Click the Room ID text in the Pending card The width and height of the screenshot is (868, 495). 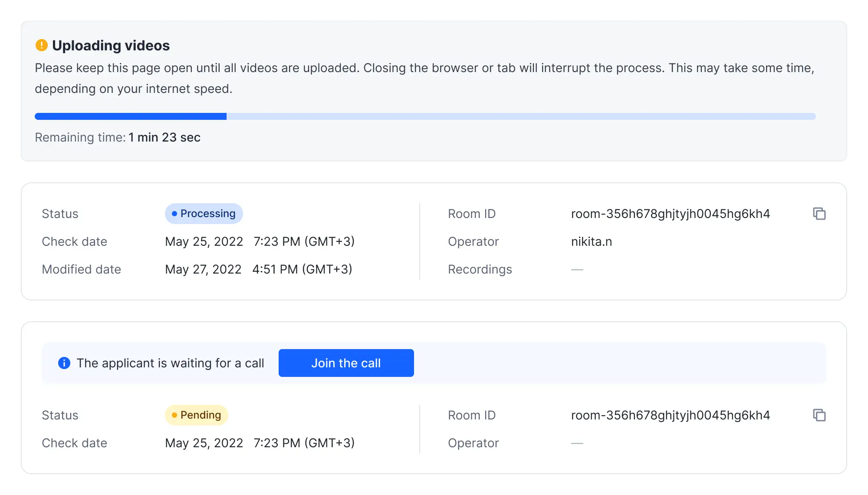[x=670, y=415]
